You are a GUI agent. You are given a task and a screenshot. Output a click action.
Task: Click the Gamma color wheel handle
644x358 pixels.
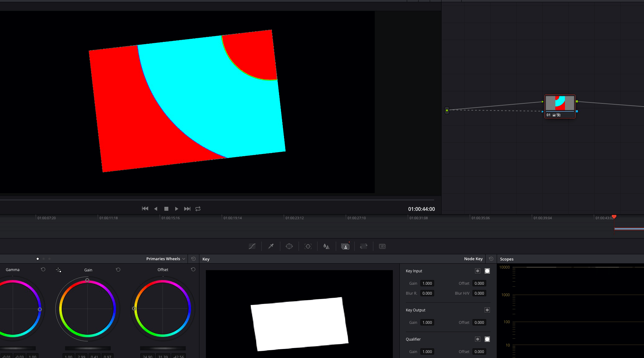[x=40, y=309]
